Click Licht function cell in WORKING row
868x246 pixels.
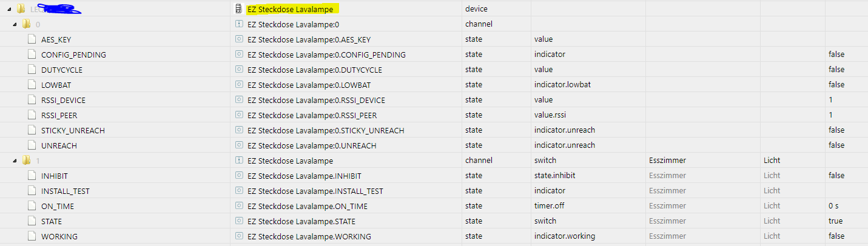[772, 236]
